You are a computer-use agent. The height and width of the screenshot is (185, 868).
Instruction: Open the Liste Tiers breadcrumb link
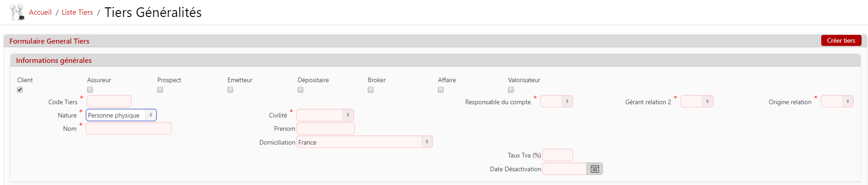coord(77,12)
